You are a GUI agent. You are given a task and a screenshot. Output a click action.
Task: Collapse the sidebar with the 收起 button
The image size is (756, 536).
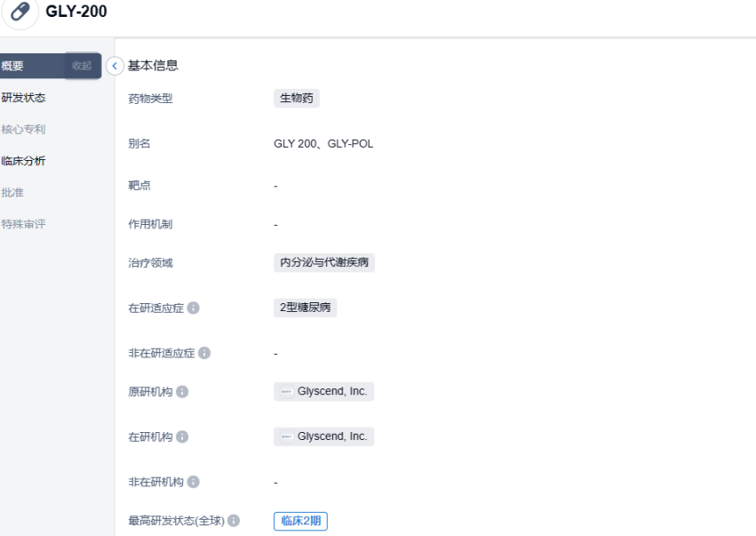[x=83, y=65]
